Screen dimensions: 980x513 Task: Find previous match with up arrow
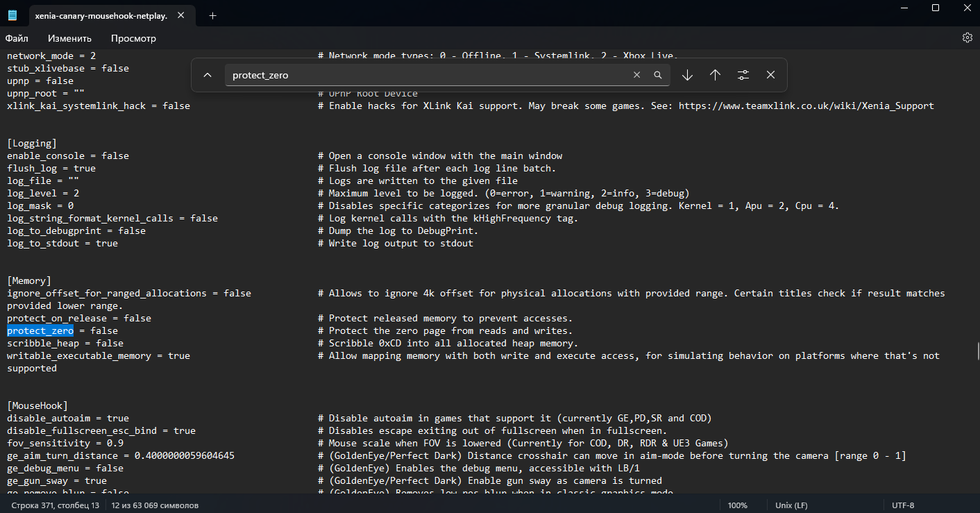tap(715, 75)
